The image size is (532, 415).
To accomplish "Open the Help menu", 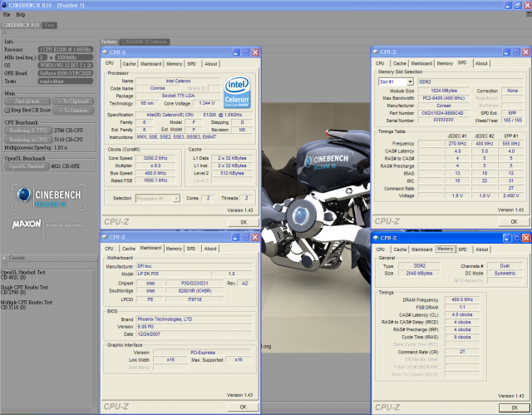I will [x=20, y=15].
